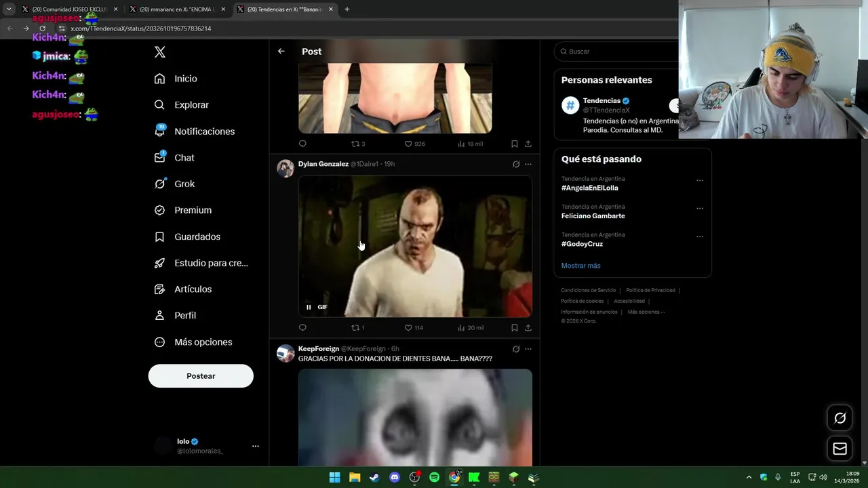Bookmark the post with 18 mil views

515,144
